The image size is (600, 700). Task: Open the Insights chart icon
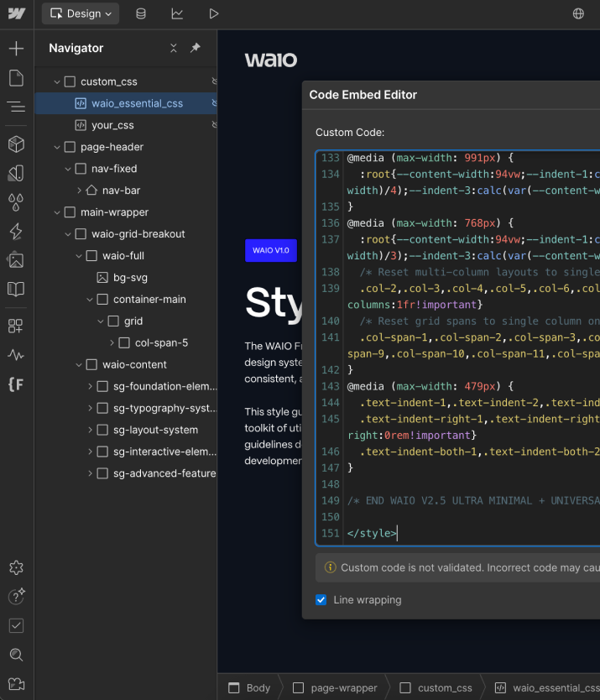click(177, 13)
